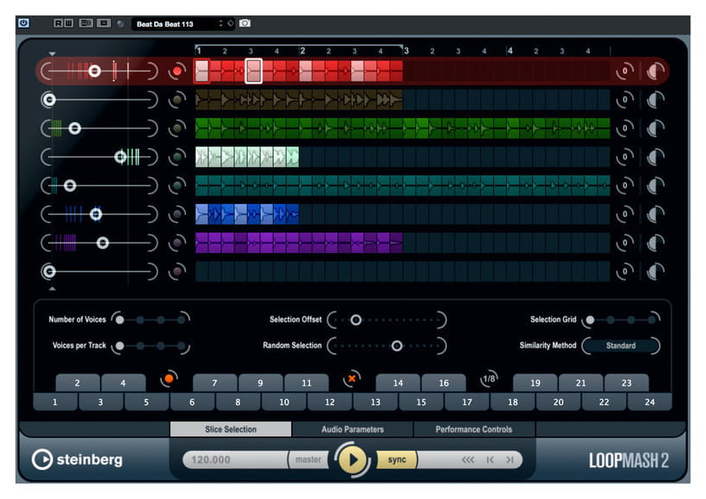Click the editor layout icon left of globe

click(104, 23)
